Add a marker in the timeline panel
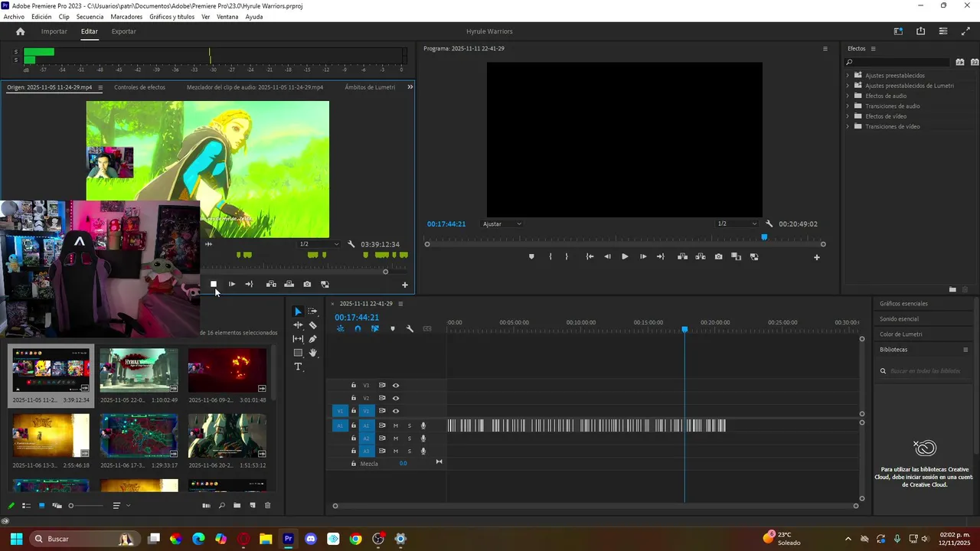The width and height of the screenshot is (980, 551). 393,329
